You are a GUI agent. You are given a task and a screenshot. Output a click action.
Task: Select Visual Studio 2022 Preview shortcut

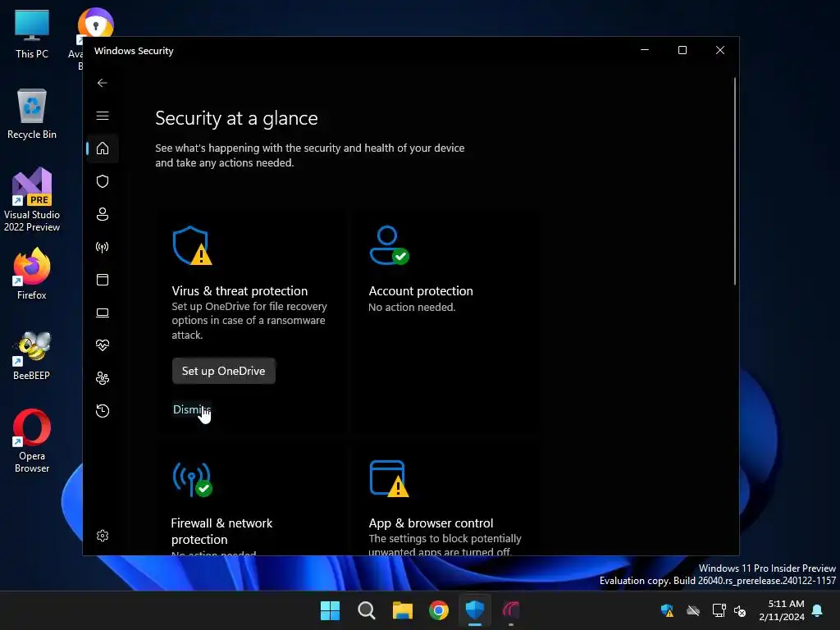click(32, 199)
